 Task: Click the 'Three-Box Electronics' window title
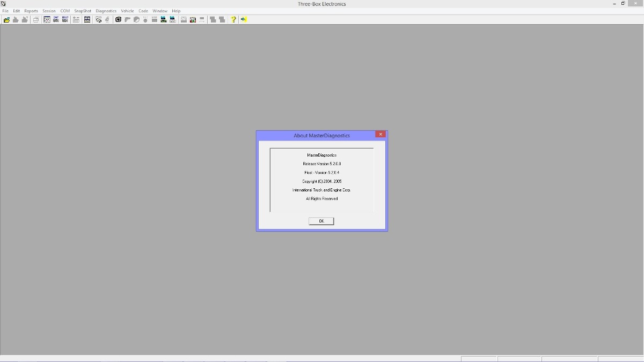pos(322,4)
